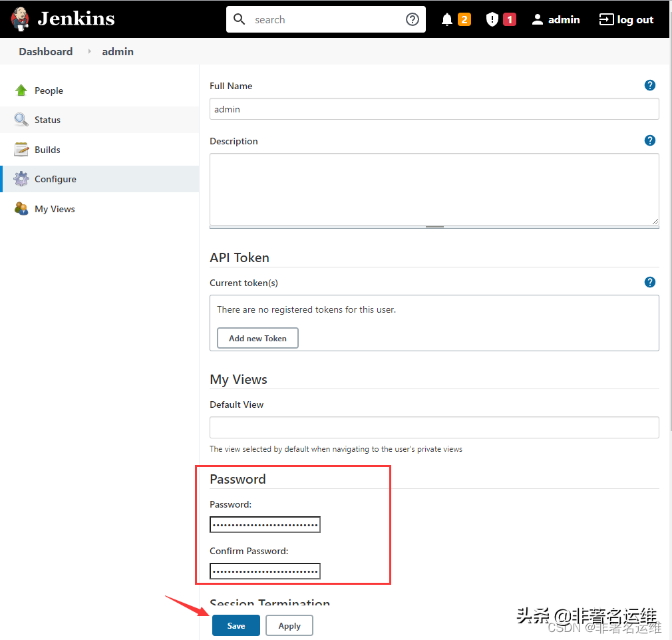The width and height of the screenshot is (672, 640).
Task: Open help for Current token(s)
Action: click(x=649, y=281)
